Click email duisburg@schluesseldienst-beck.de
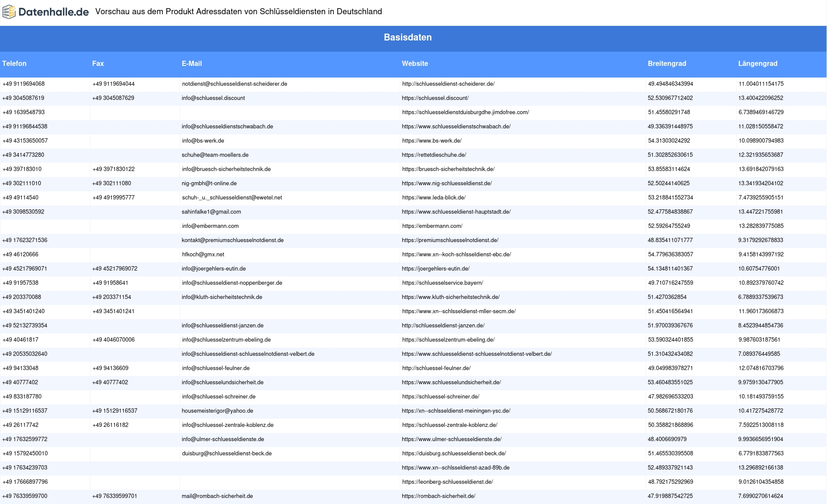Image resolution: width=827 pixels, height=504 pixels. pyautogui.click(x=227, y=454)
